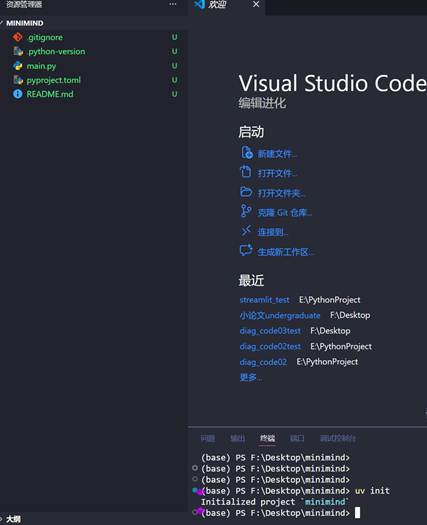Viewport: 427px width, 525px height.
Task: Click the git branch clone icon
Action: [x=246, y=211]
